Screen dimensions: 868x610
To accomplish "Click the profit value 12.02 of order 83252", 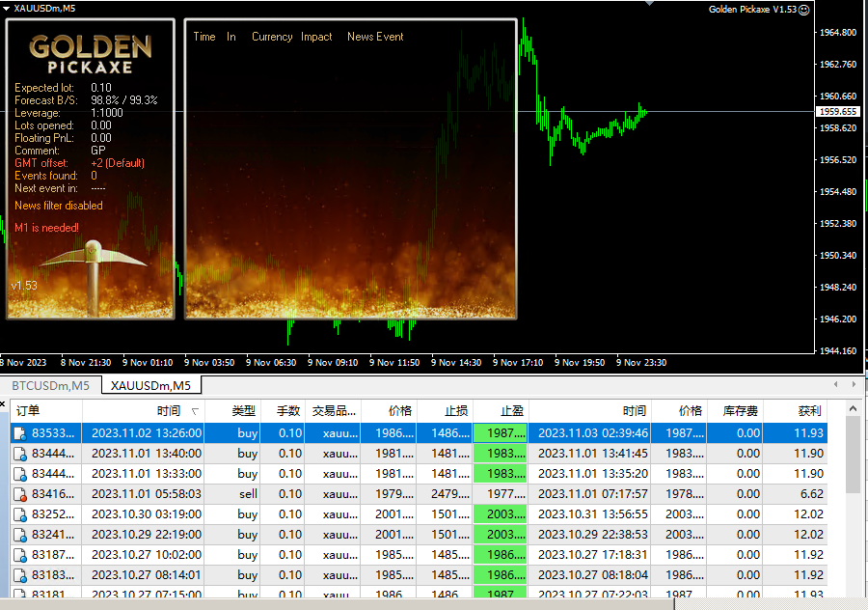I will (809, 514).
